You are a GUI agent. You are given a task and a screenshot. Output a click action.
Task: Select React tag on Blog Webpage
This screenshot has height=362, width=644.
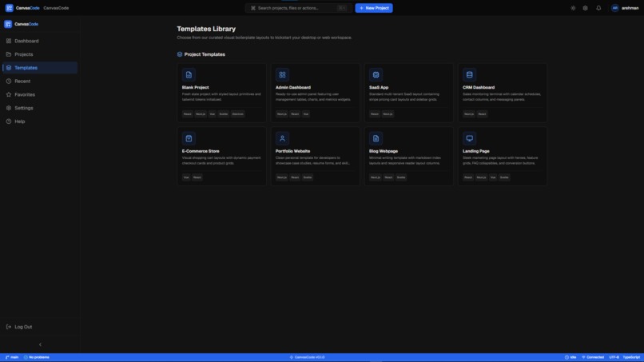point(388,177)
